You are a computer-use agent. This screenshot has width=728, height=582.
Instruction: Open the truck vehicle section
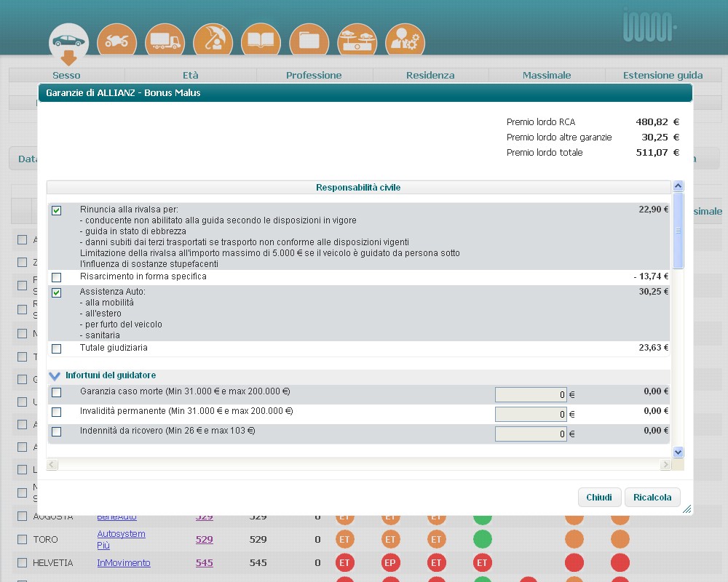[165, 41]
